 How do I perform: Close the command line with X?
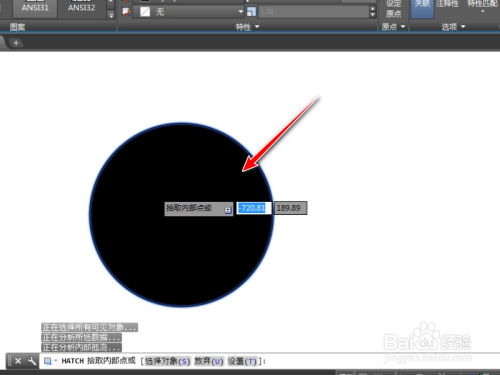[18, 361]
